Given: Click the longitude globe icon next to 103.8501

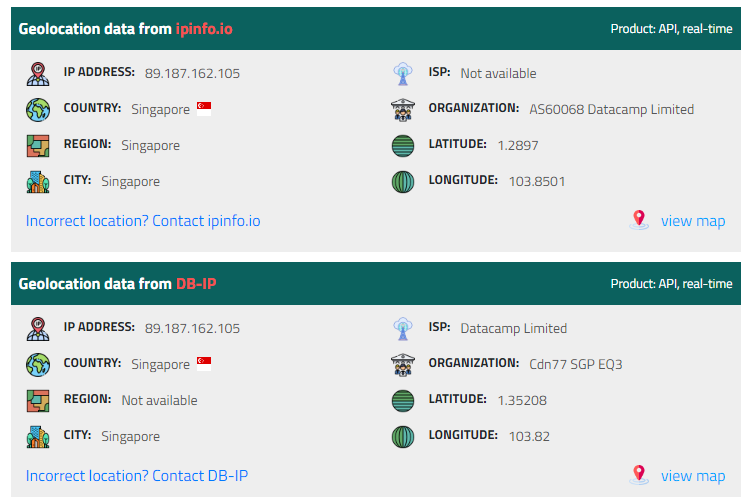Looking at the screenshot, I should (402, 182).
